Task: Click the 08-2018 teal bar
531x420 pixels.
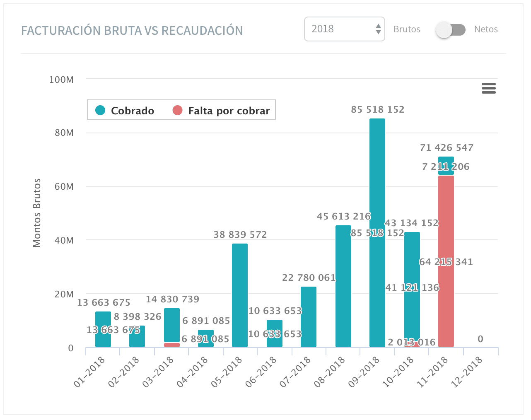Action: [343, 286]
